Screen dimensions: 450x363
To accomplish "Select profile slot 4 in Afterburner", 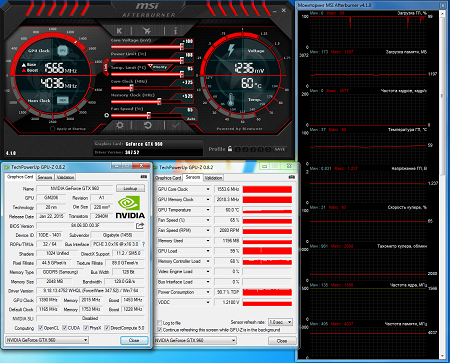I will click(x=261, y=149).
